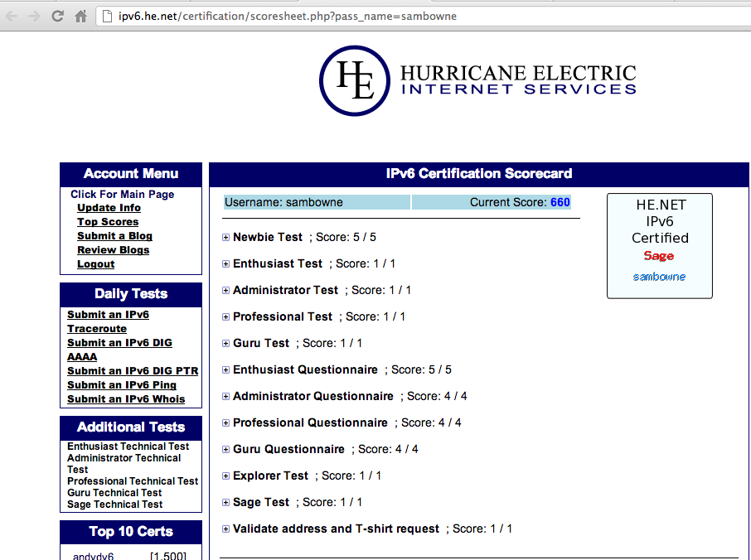
Task: Open Submit an IPv6 Traceroute link
Action: click(x=108, y=321)
